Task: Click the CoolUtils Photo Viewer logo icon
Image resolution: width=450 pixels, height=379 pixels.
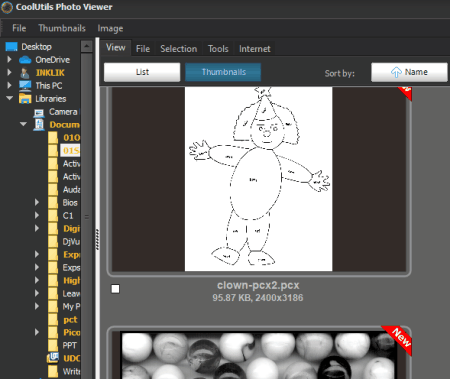Action: pyautogui.click(x=7, y=7)
